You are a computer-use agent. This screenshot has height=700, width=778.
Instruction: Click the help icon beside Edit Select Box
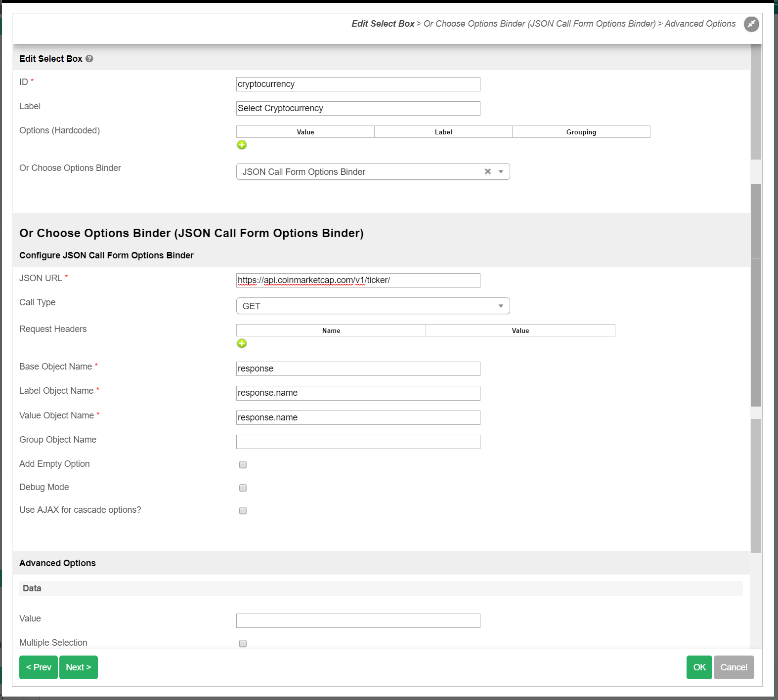pos(89,59)
